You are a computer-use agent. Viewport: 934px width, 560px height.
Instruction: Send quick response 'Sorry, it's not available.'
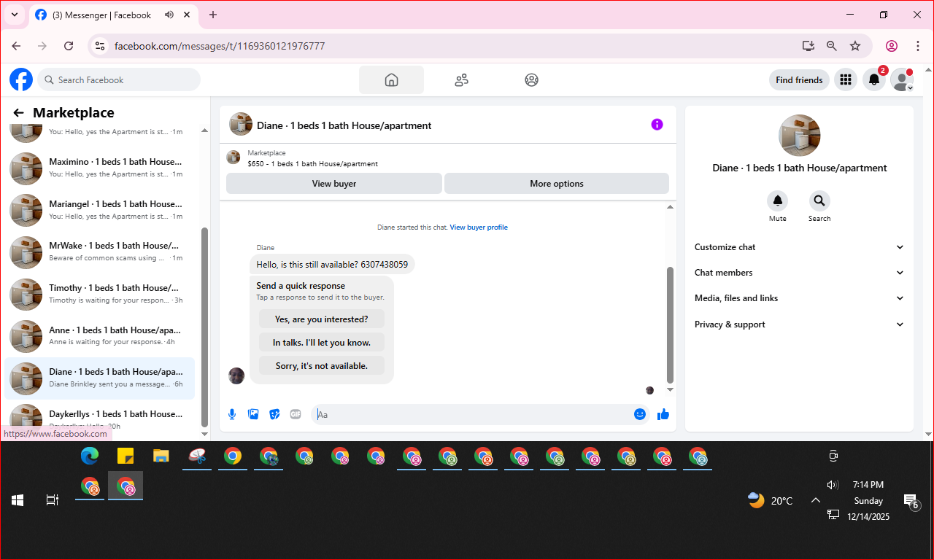pyautogui.click(x=322, y=366)
